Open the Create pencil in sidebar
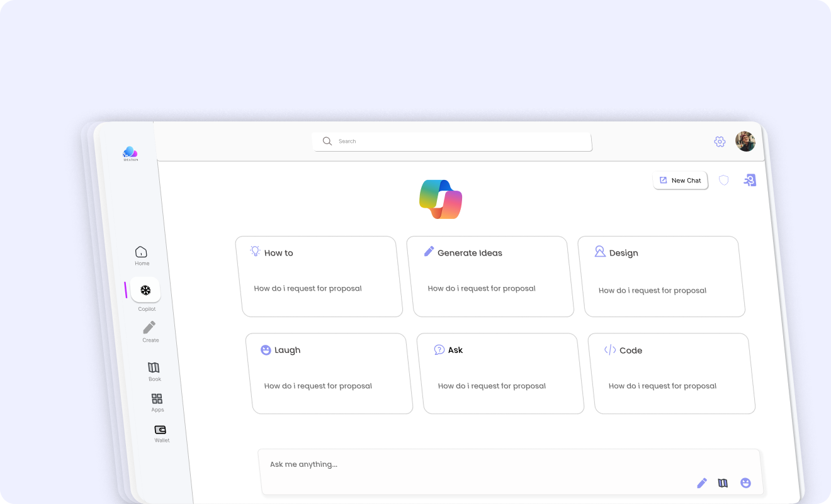 pyautogui.click(x=149, y=328)
